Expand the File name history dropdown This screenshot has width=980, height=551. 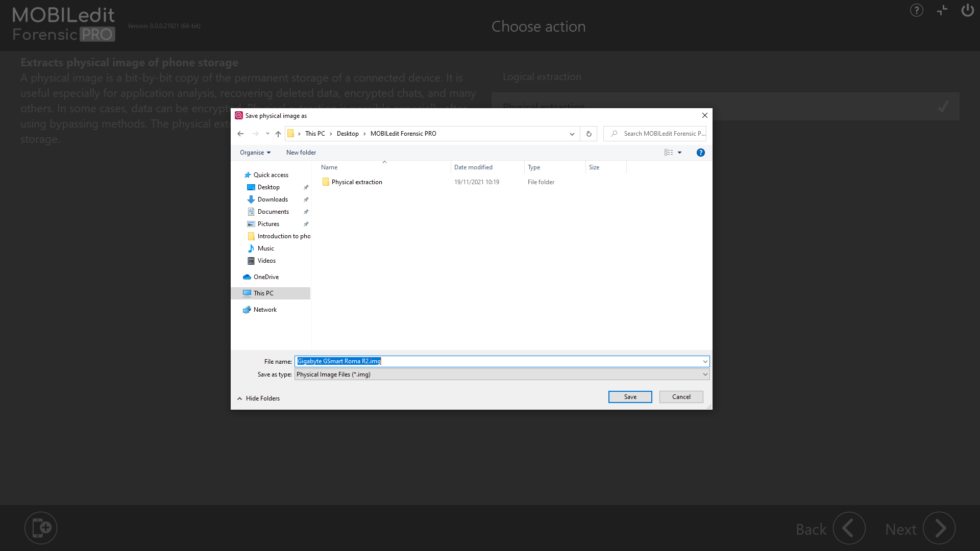[705, 362]
